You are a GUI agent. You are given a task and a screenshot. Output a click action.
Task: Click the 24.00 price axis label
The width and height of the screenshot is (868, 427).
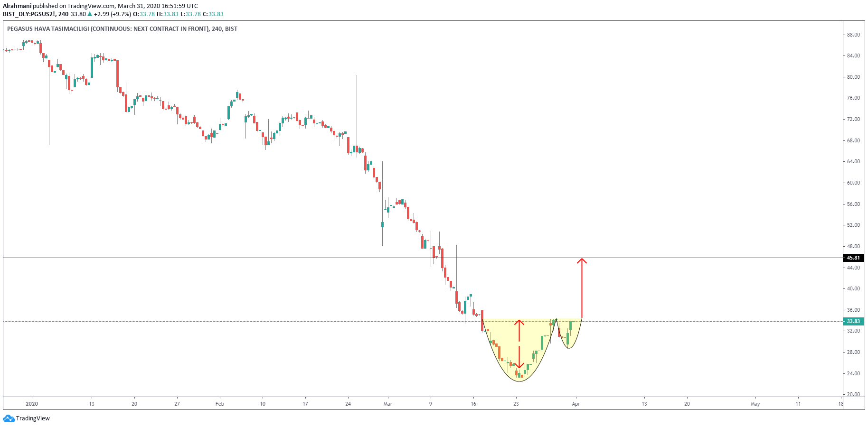point(853,373)
